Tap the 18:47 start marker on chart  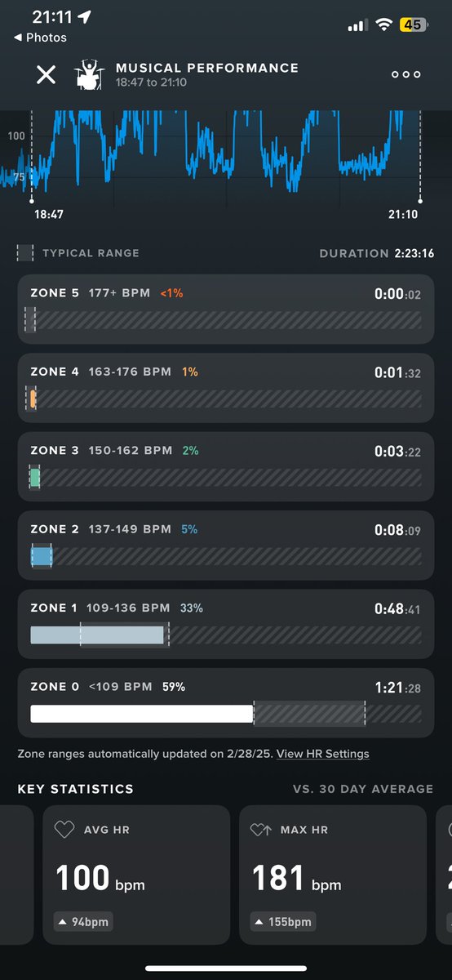[33, 200]
